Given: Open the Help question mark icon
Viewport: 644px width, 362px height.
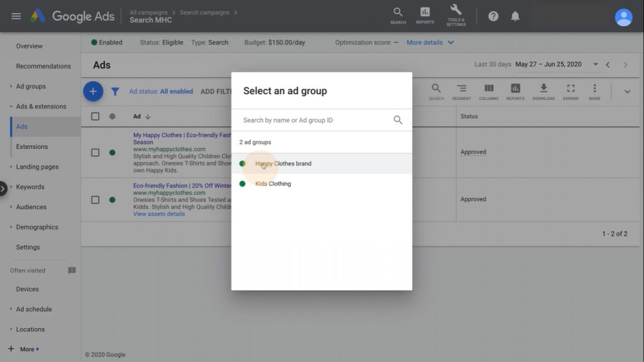Looking at the screenshot, I should [x=493, y=16].
